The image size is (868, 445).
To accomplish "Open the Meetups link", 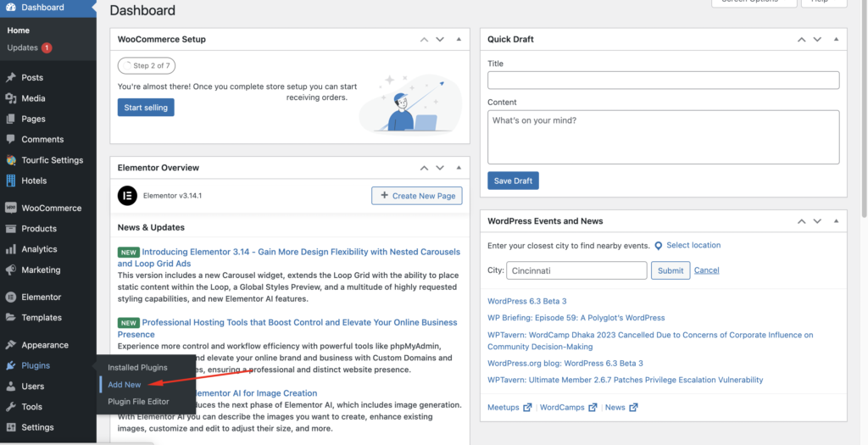I will coord(504,408).
